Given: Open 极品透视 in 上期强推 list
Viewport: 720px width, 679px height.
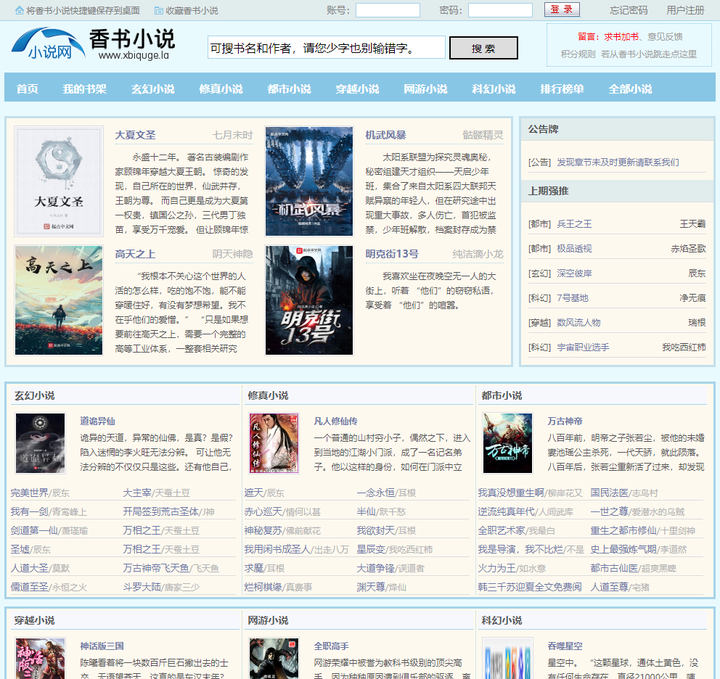Looking at the screenshot, I should (x=574, y=249).
